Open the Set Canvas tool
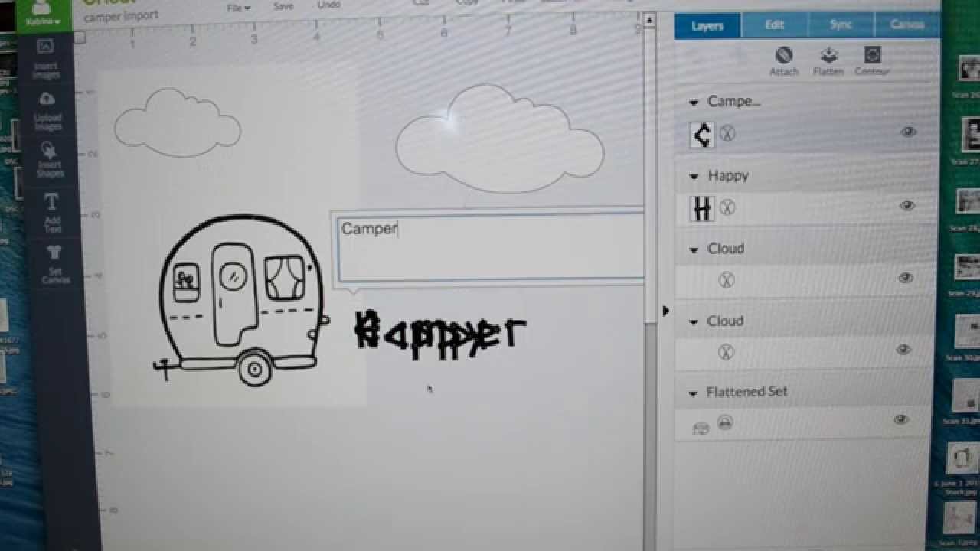This screenshot has width=980, height=551. pos(54,263)
